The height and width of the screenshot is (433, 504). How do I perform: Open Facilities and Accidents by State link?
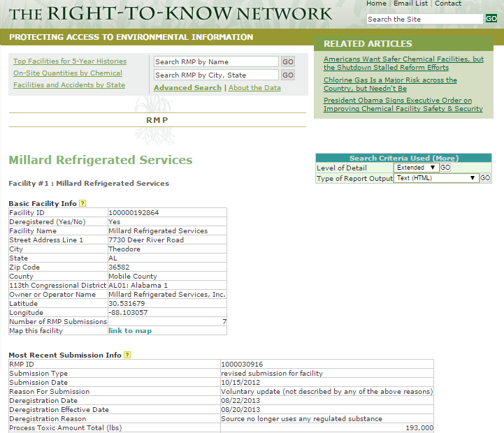69,85
